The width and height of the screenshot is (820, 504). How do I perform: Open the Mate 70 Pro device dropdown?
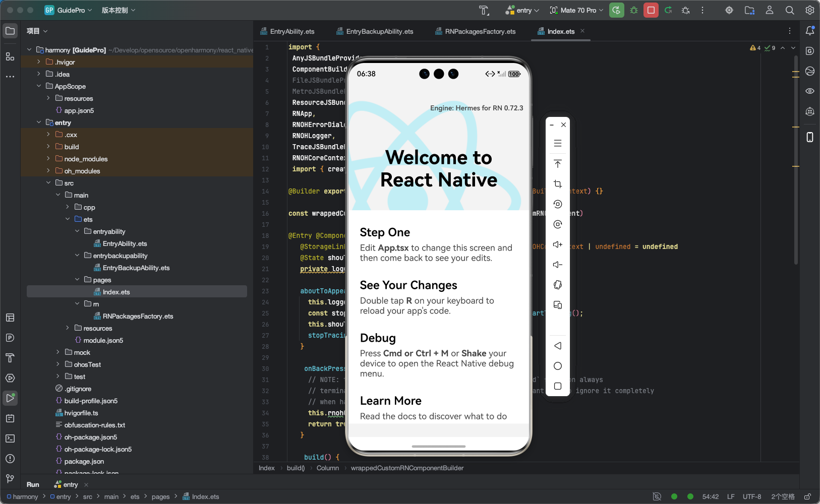pos(576,10)
